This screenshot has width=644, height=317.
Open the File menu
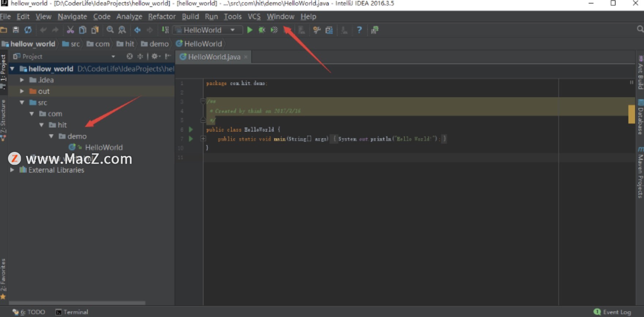(x=5, y=16)
